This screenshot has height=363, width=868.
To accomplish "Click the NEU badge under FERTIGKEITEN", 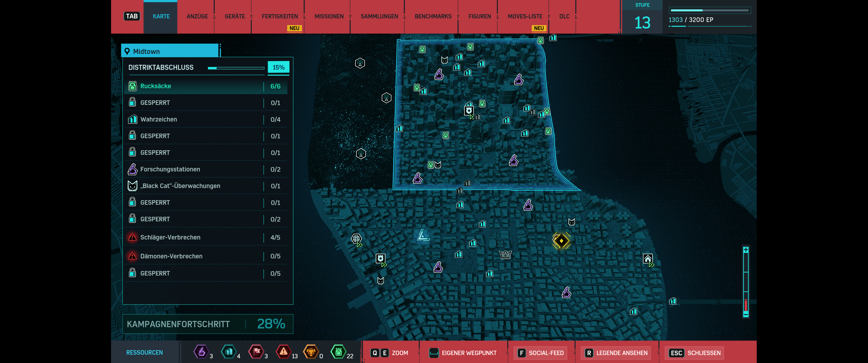I will (294, 28).
